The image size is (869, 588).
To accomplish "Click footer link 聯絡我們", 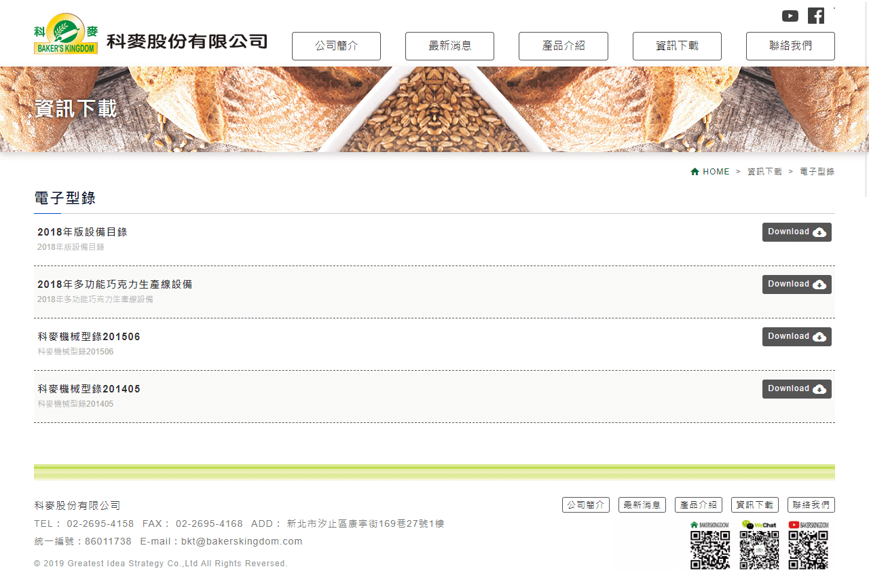I will pyautogui.click(x=811, y=505).
